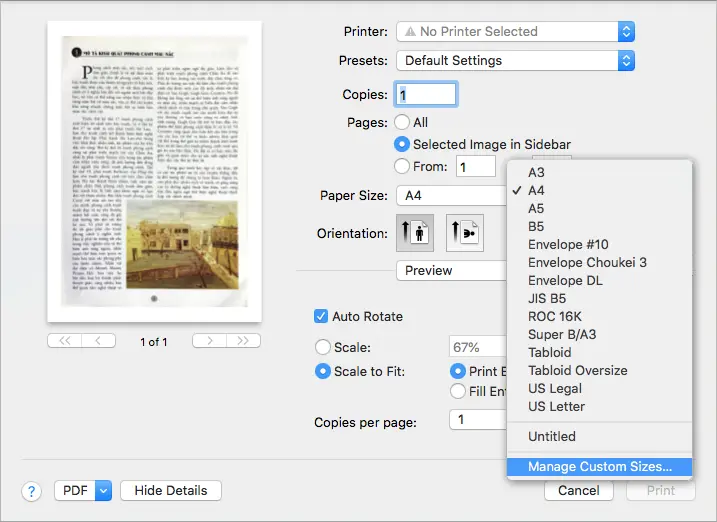Select the All pages radio button
This screenshot has height=522, width=717.
(x=402, y=122)
